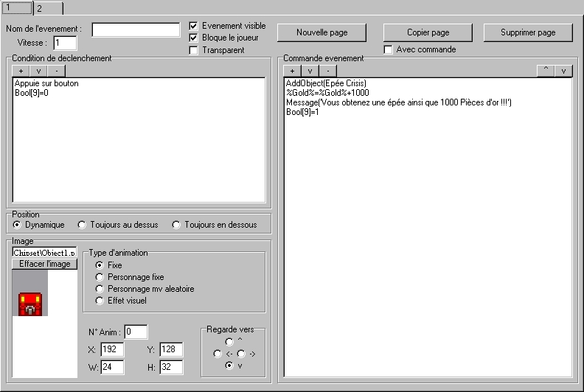This screenshot has height=392, width=584.
Task: Click the Effacer l'image button
Action: 44,264
